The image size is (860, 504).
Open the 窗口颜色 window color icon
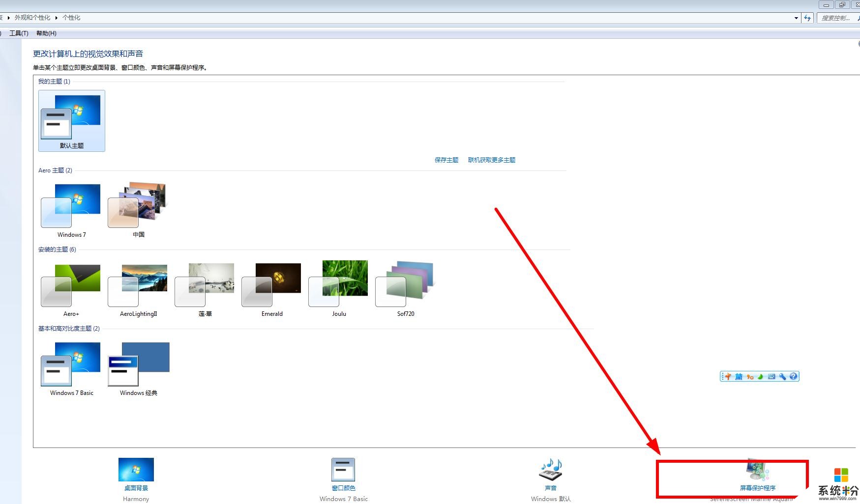pyautogui.click(x=343, y=470)
